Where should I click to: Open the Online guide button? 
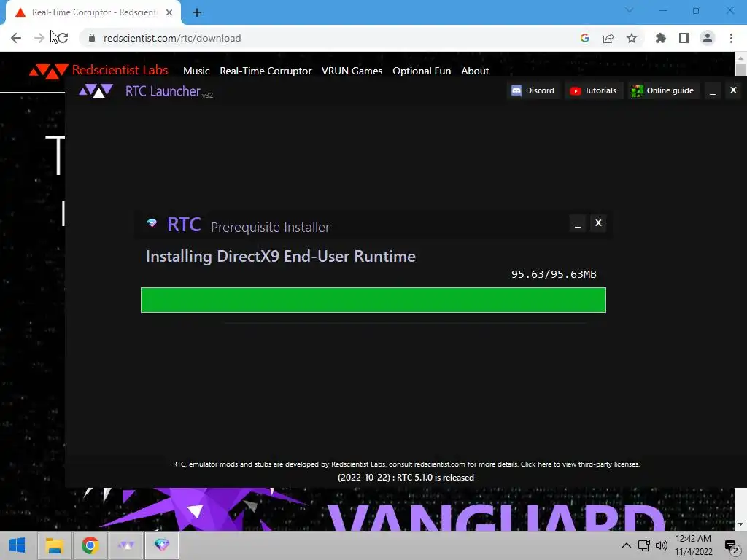(662, 90)
